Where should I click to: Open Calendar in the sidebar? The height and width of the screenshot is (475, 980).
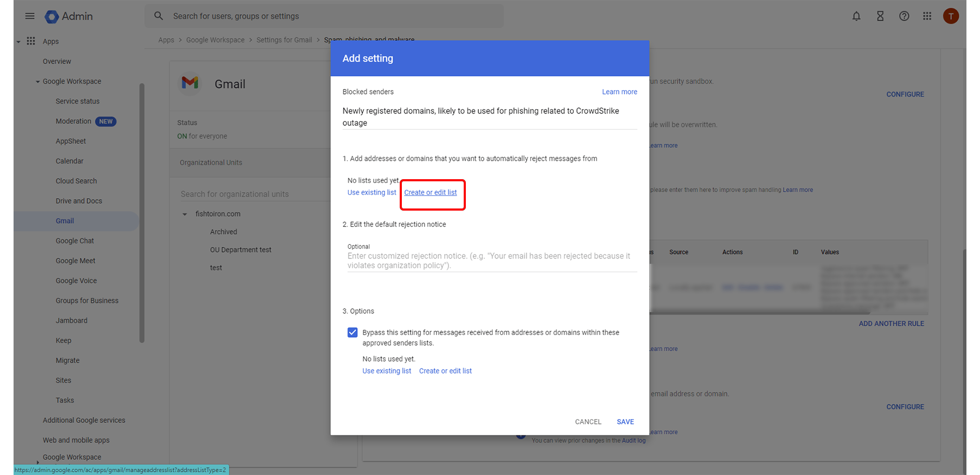tap(69, 161)
